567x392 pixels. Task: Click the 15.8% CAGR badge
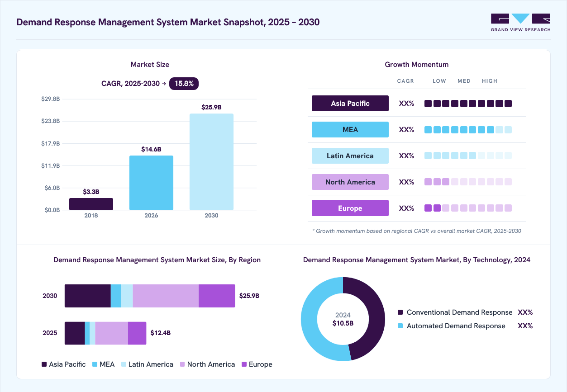click(x=184, y=84)
